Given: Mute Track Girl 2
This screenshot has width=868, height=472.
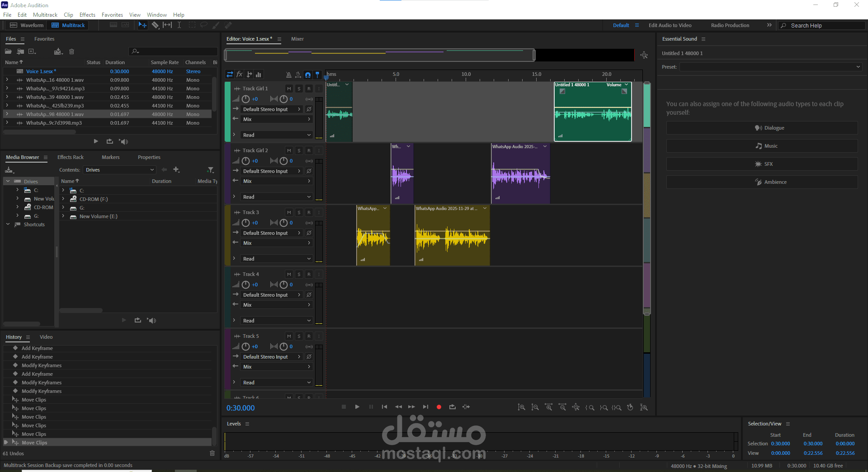Looking at the screenshot, I should point(289,150).
